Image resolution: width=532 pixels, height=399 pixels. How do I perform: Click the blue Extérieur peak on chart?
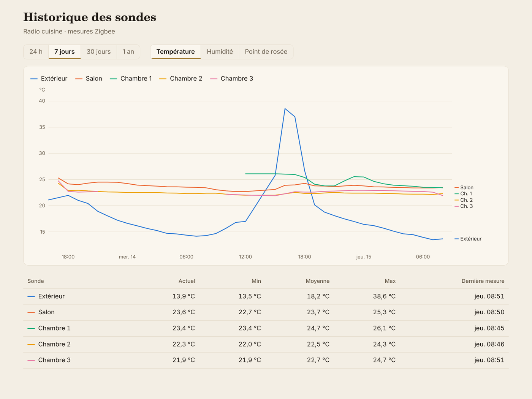click(x=285, y=109)
